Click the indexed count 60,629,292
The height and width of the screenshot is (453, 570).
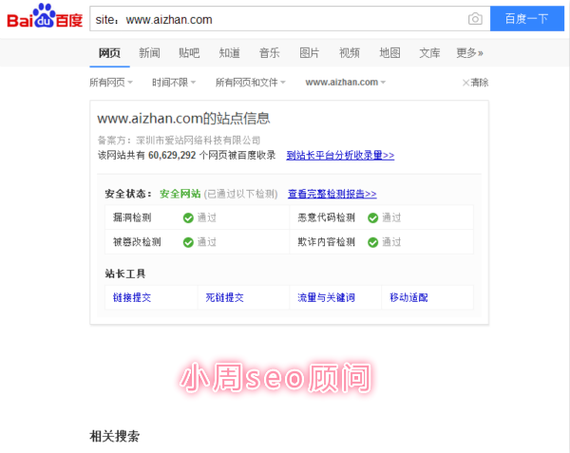tap(172, 155)
